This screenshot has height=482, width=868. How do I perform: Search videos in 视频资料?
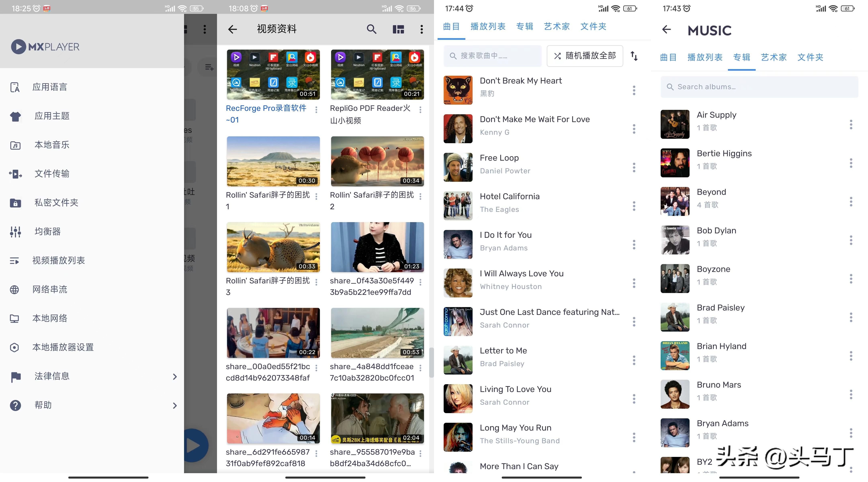[x=371, y=29]
